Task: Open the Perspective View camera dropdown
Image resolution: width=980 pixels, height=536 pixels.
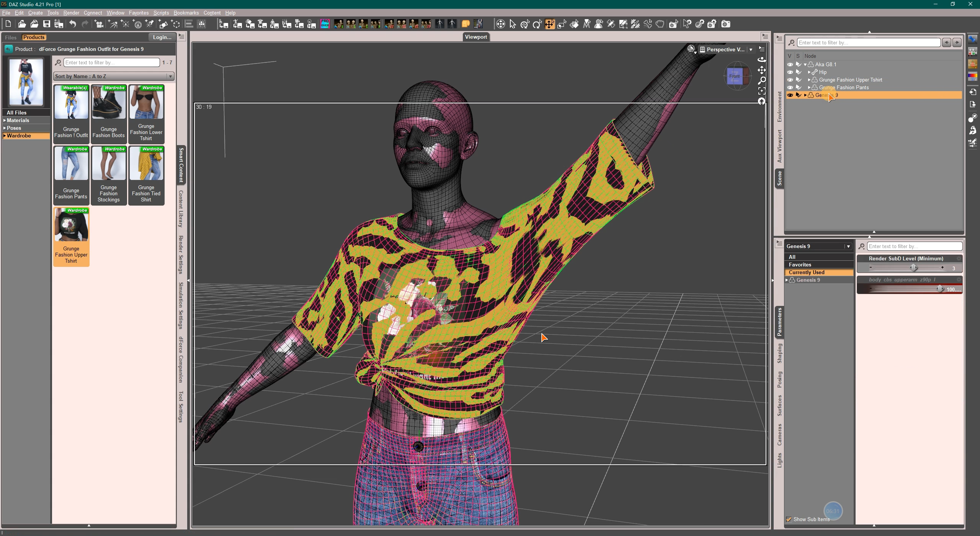Action: 751,49
